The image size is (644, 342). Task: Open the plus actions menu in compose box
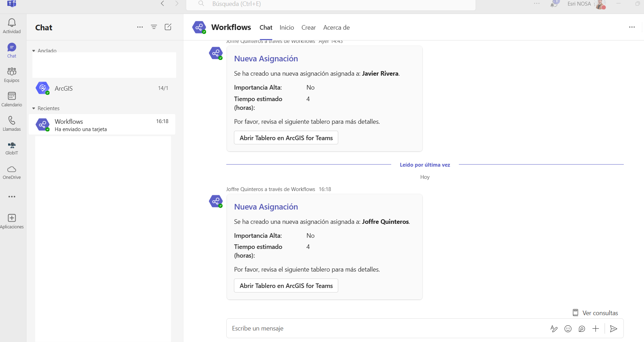[596, 329]
